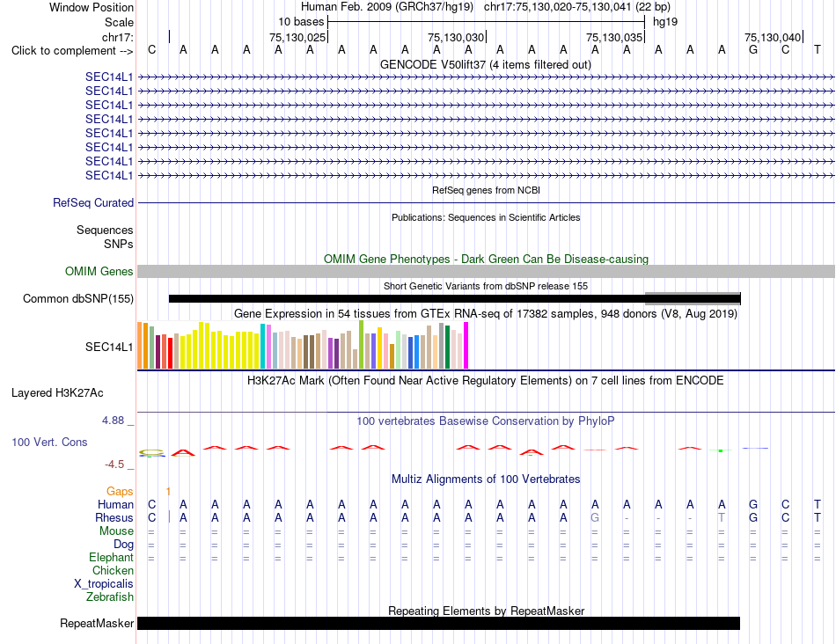
Task: Open 'Publications: Sequences in Scientific Articles' title
Action: 486,217
